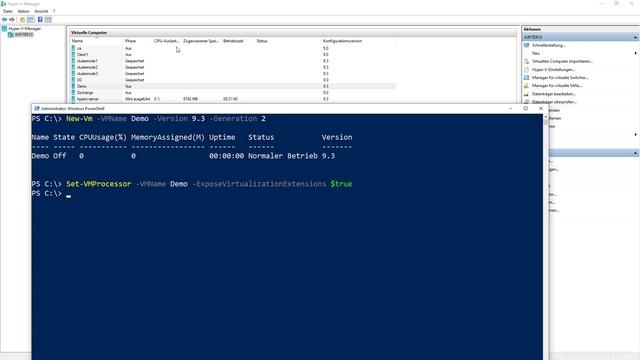The image size is (640, 360).
Task: Click the 8192 MB memory cell
Action: (x=191, y=99)
